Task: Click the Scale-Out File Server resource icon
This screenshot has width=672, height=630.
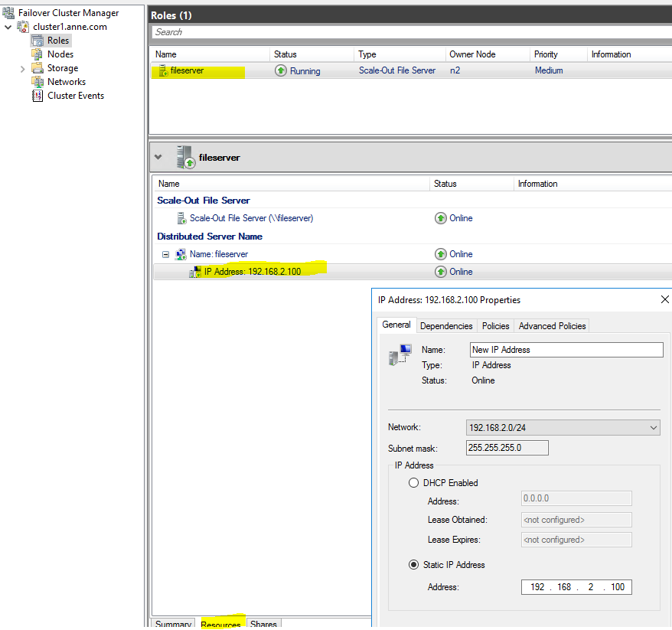Action: (x=181, y=218)
